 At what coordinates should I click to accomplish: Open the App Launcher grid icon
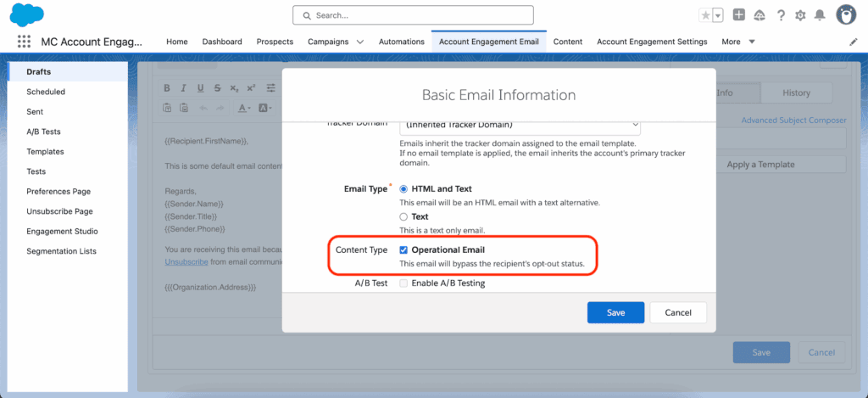(x=24, y=42)
